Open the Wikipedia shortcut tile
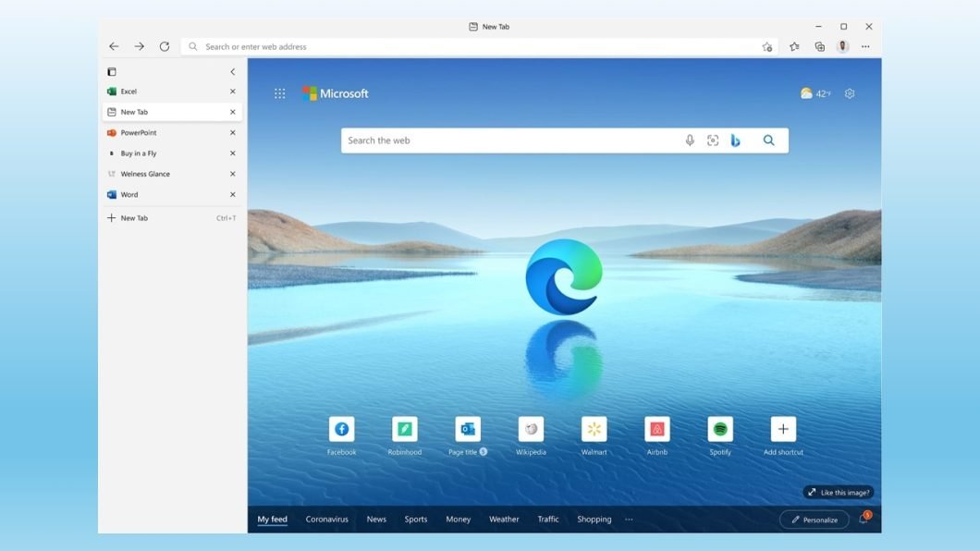This screenshot has width=980, height=551. pyautogui.click(x=531, y=428)
